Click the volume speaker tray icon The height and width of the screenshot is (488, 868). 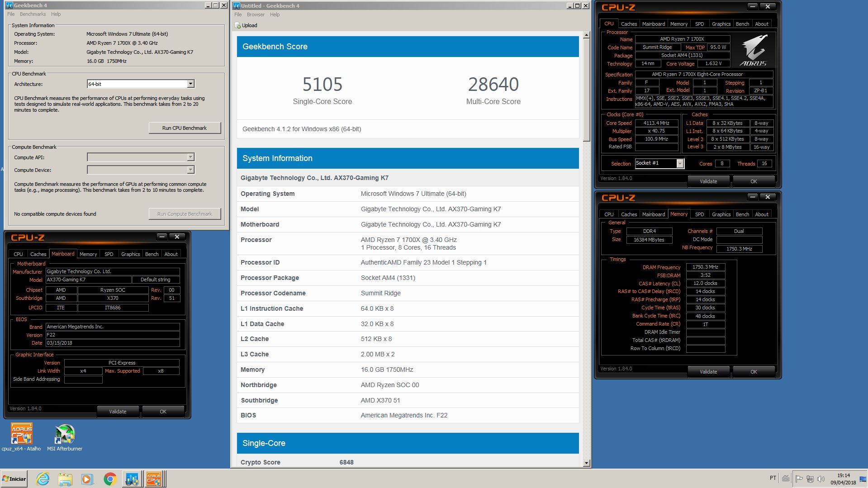click(x=821, y=479)
